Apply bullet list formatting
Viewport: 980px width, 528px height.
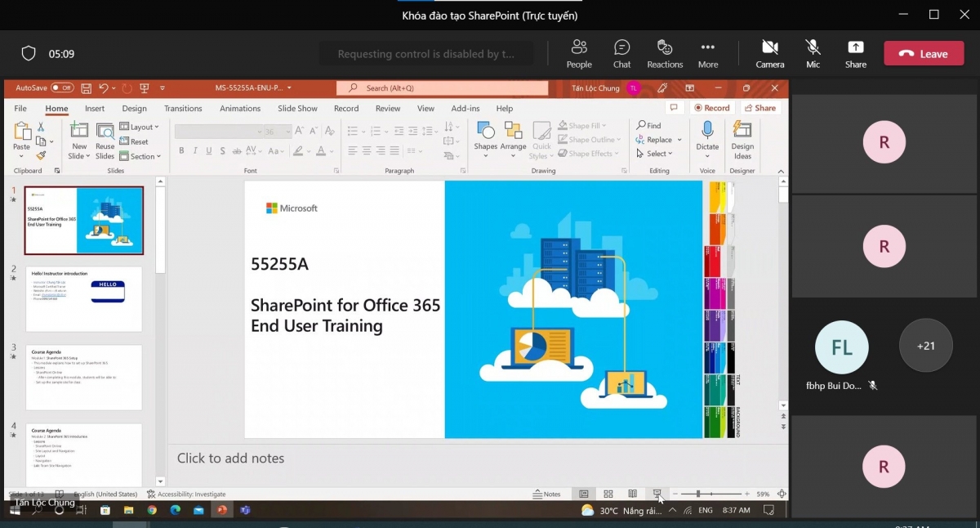pos(352,131)
